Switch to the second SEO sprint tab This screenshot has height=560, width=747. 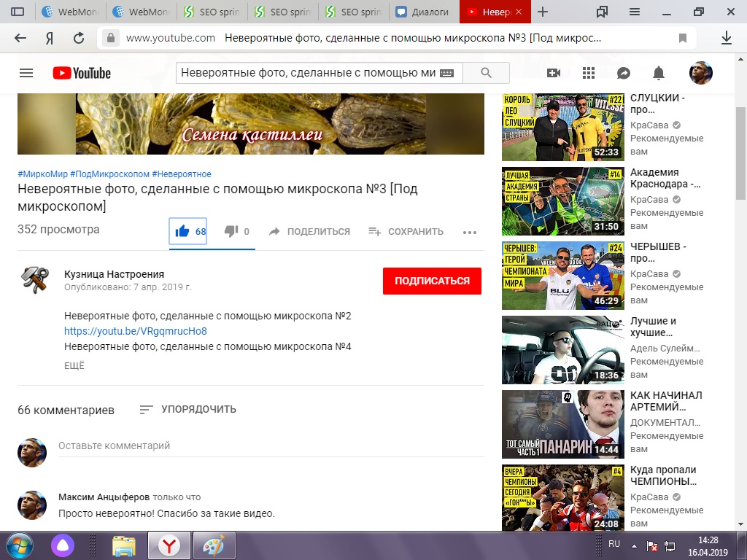click(282, 12)
